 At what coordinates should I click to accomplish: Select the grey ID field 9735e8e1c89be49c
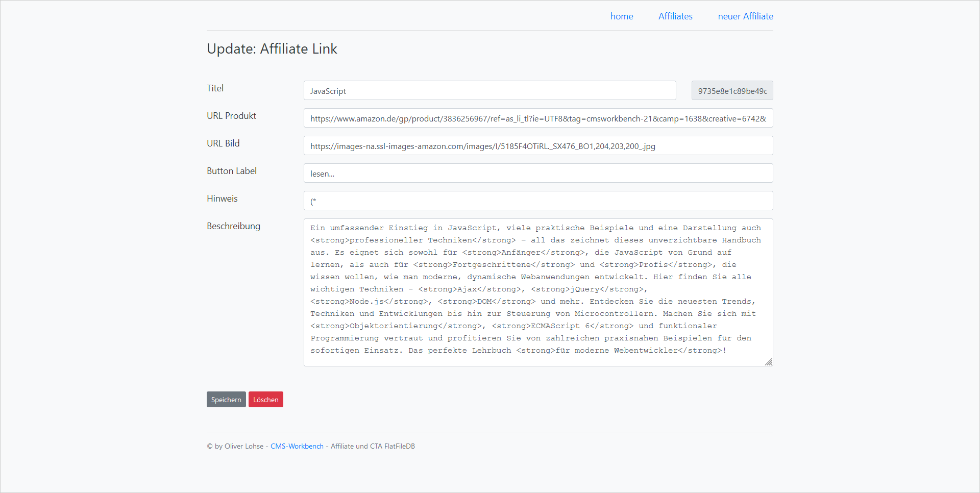pos(732,91)
